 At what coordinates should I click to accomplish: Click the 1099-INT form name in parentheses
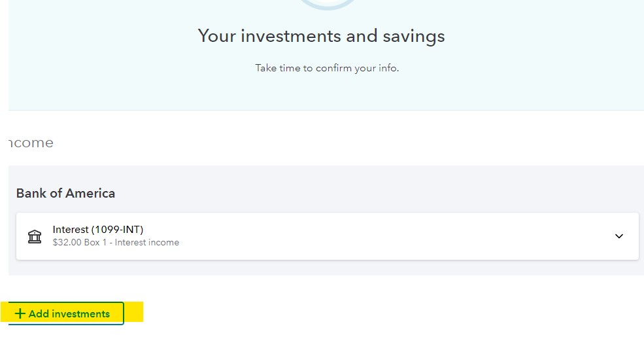[117, 230]
